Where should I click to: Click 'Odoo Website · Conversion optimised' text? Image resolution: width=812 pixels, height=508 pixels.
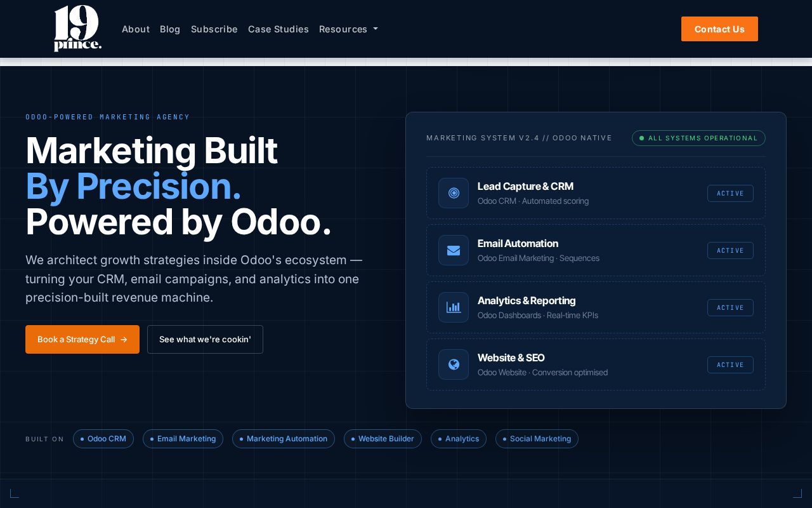(542, 373)
